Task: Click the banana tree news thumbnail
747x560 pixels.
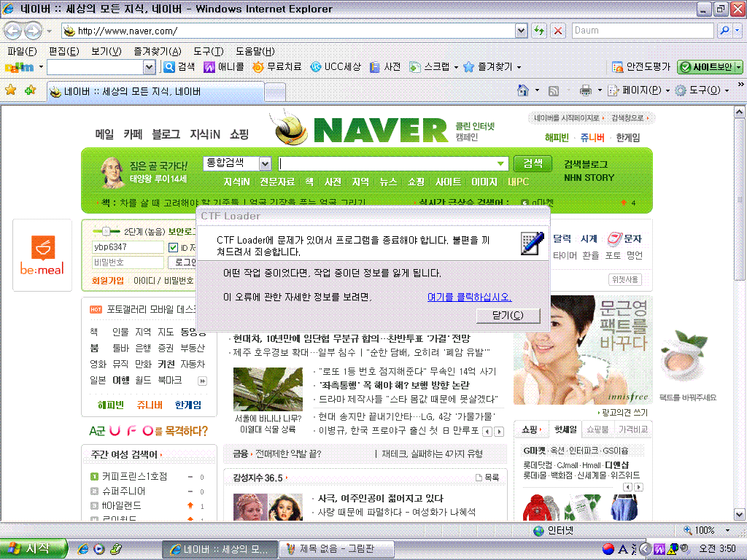Action: point(268,389)
